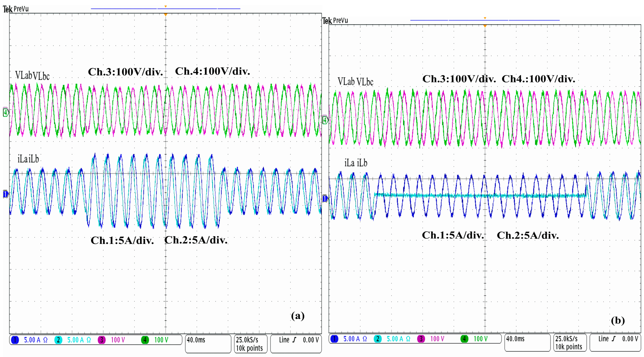The image size is (644, 357).
Task: Click magenta channel 3 badge in left scope
Action: click(101, 340)
